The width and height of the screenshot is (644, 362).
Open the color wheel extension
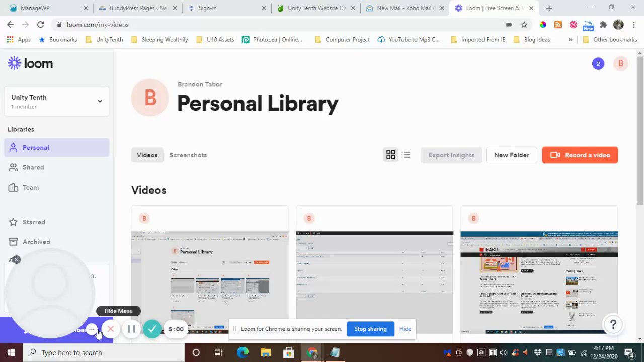543,25
